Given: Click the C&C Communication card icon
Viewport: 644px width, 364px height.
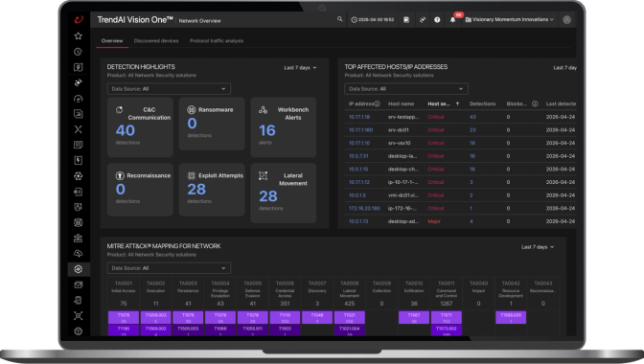Looking at the screenshot, I should (x=119, y=110).
